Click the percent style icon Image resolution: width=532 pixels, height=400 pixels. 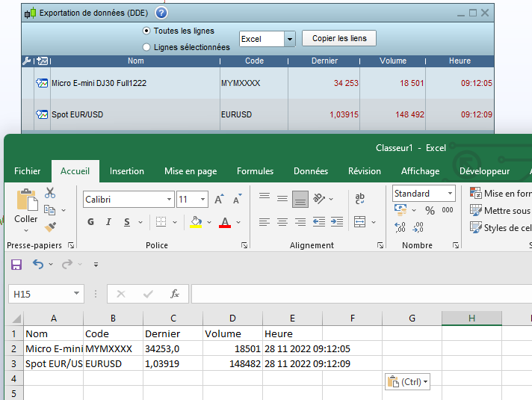430,211
